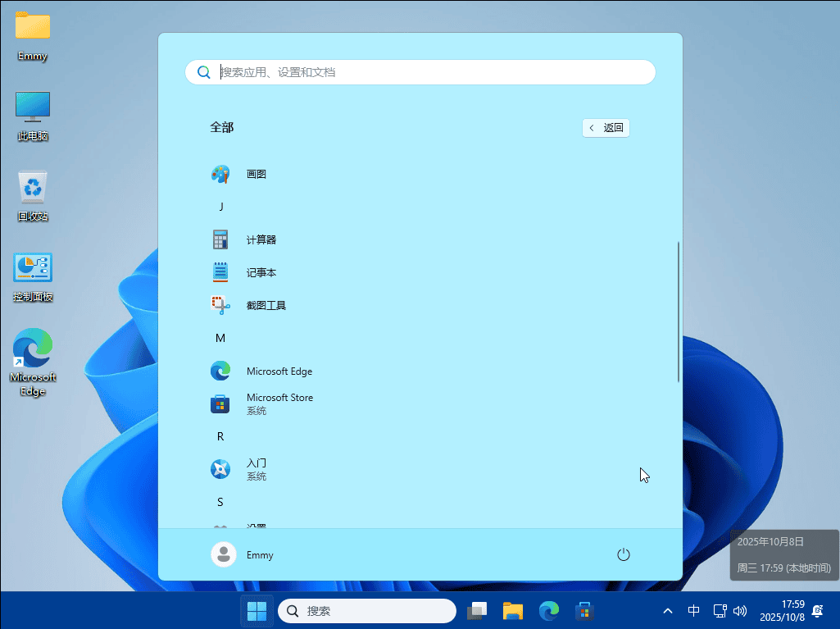This screenshot has height=629, width=840.
Task: Open the Get Started (入门) app
Action: pyautogui.click(x=256, y=467)
